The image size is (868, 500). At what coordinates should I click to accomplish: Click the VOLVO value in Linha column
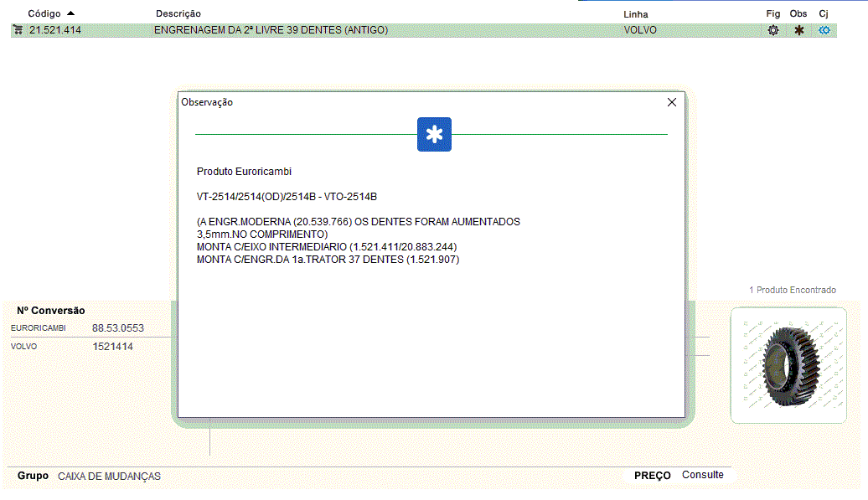click(x=640, y=30)
